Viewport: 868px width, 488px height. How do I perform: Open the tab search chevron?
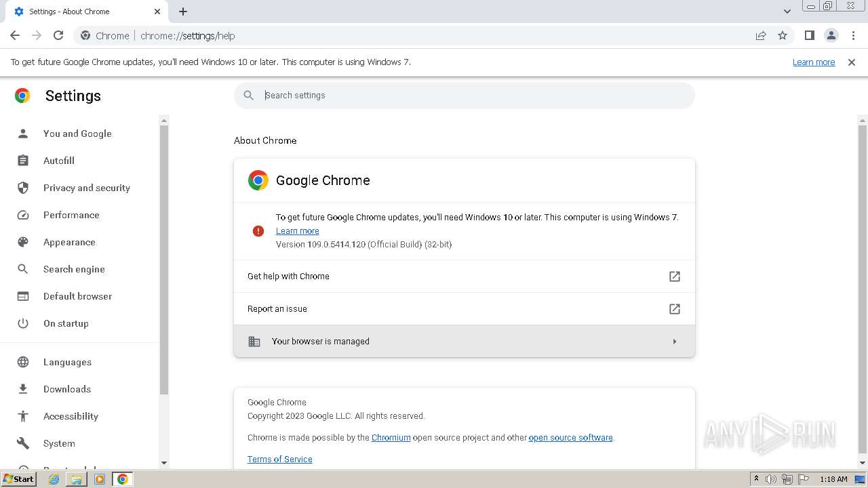click(787, 12)
